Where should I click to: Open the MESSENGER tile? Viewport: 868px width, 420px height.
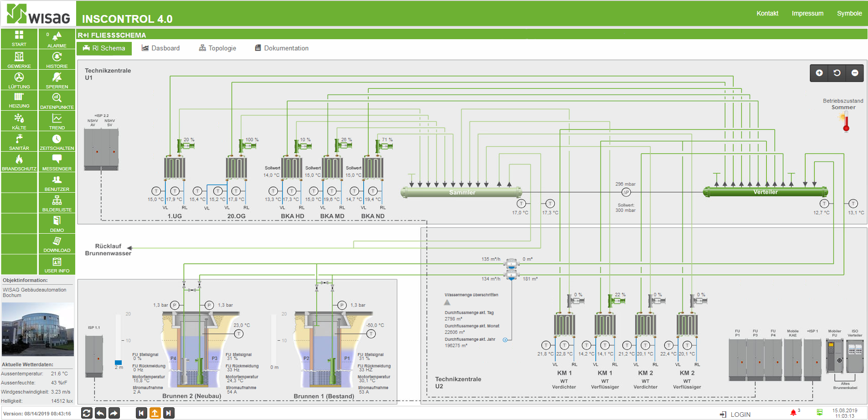click(x=57, y=162)
